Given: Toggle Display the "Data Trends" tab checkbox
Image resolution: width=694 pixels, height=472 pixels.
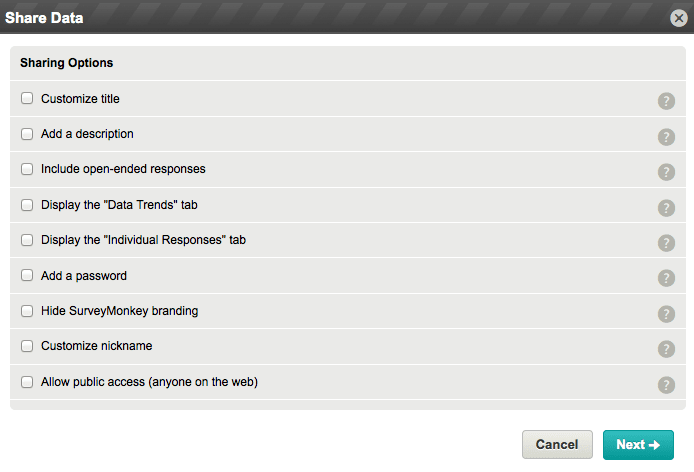Looking at the screenshot, I should coord(27,205).
